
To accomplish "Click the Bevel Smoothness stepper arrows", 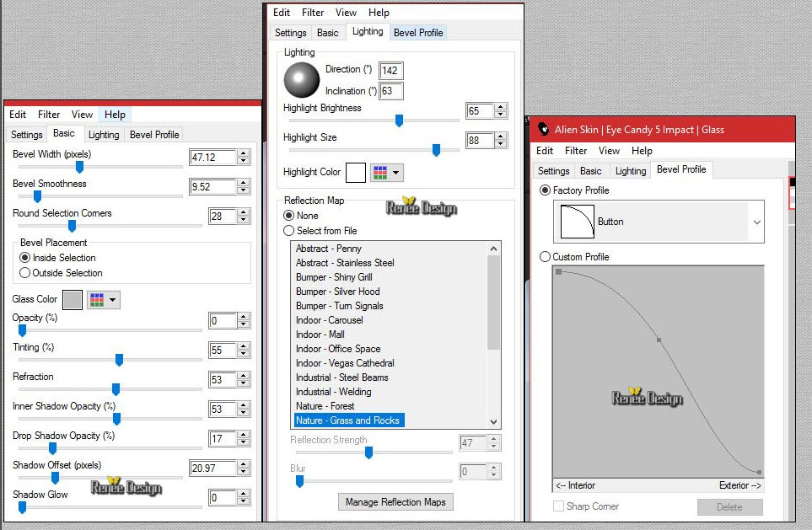I will click(x=244, y=187).
